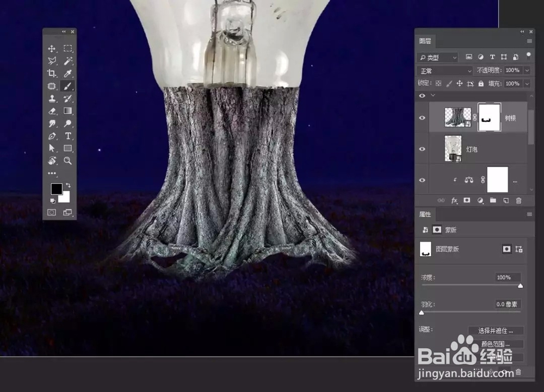Open the fx layer styles menu

click(453, 200)
